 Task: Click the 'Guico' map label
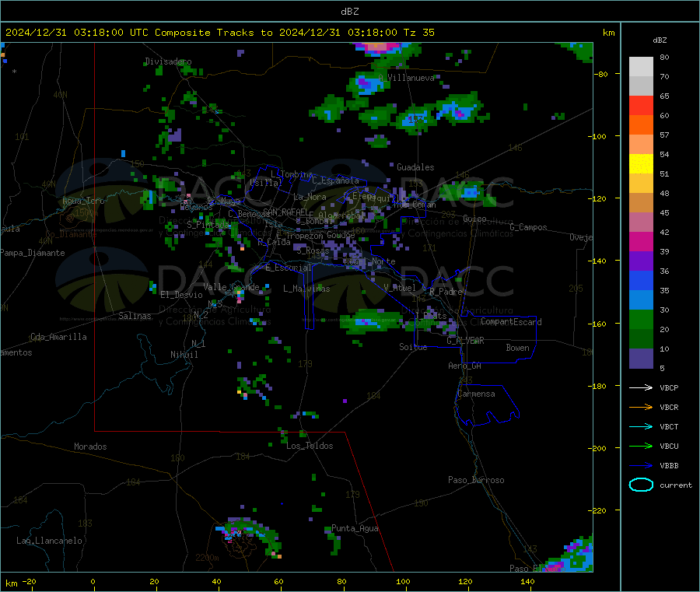click(x=474, y=219)
